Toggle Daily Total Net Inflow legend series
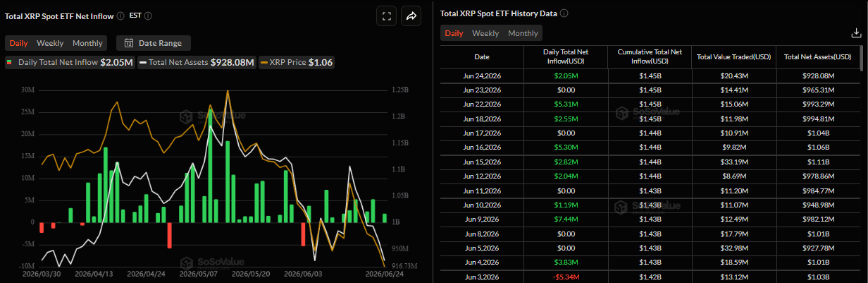 70,62
